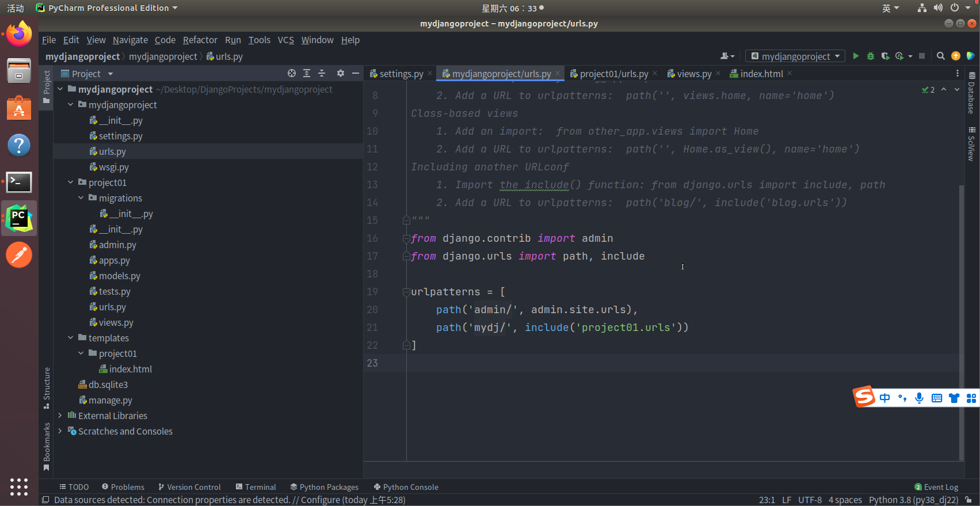
Task: Go to next highlighted problem arrow
Action: (x=957, y=89)
